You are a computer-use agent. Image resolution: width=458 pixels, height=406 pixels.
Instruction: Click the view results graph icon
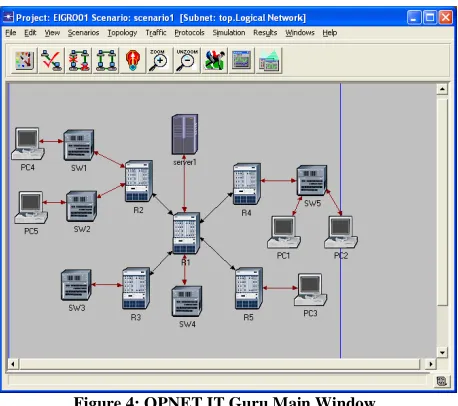(241, 60)
